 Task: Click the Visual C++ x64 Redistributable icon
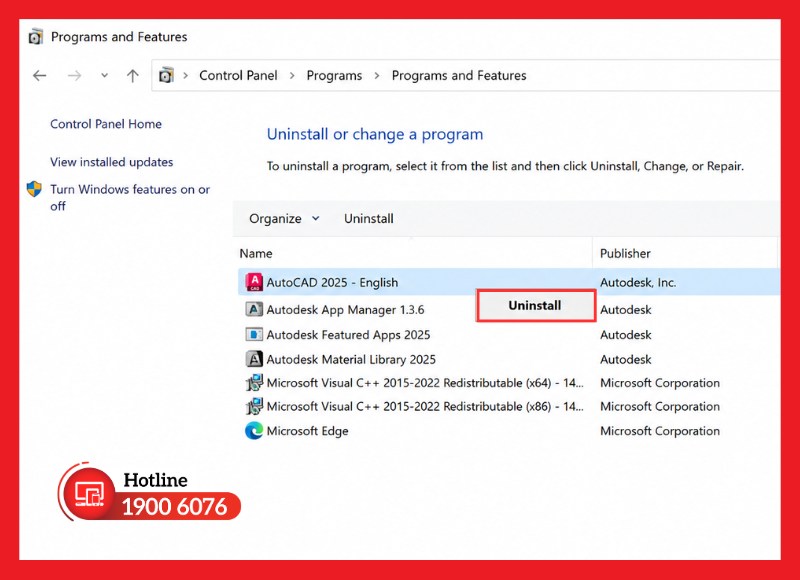(254, 383)
